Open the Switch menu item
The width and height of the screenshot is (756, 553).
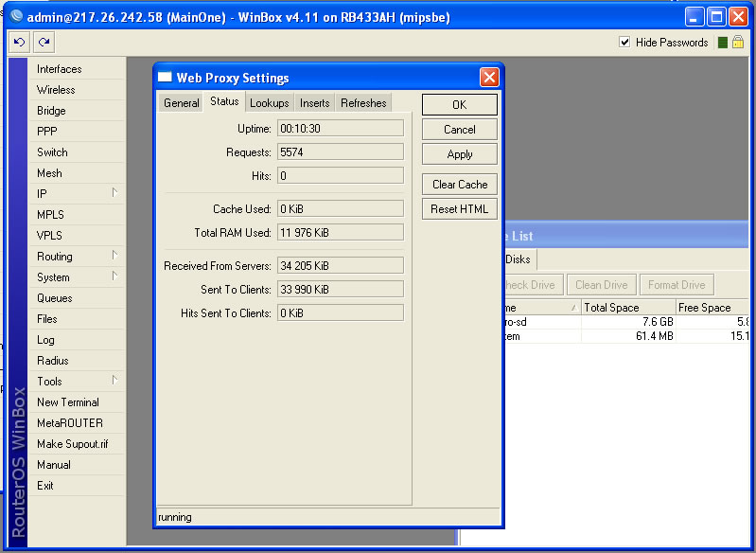(77, 152)
